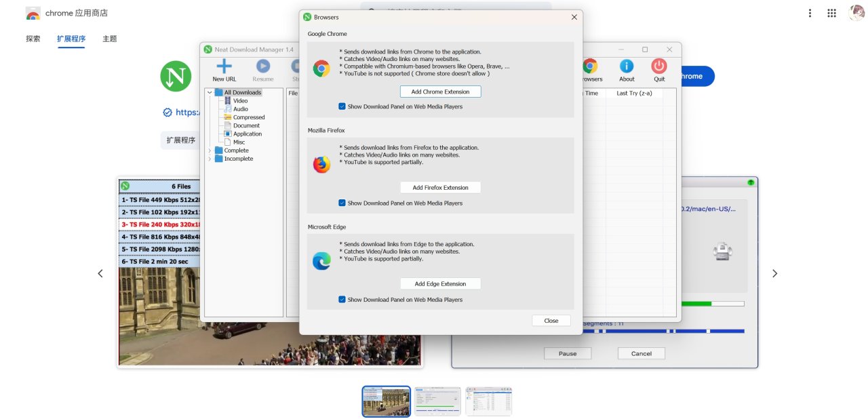Select '2- TS File 102 Kbps' row
This screenshot has width=868, height=419.
click(x=161, y=212)
